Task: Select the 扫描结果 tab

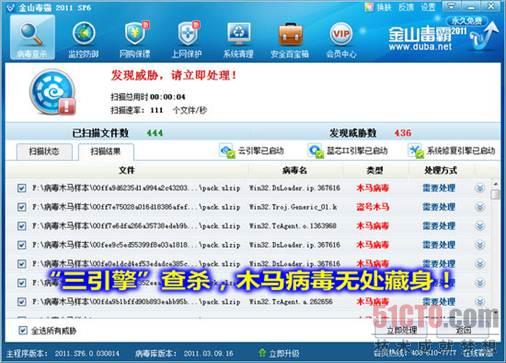Action: tap(106, 152)
